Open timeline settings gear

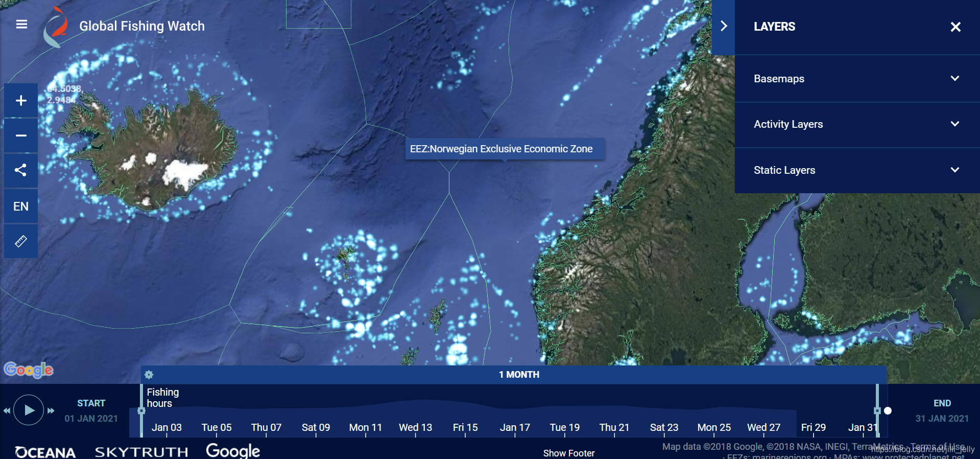coord(149,375)
